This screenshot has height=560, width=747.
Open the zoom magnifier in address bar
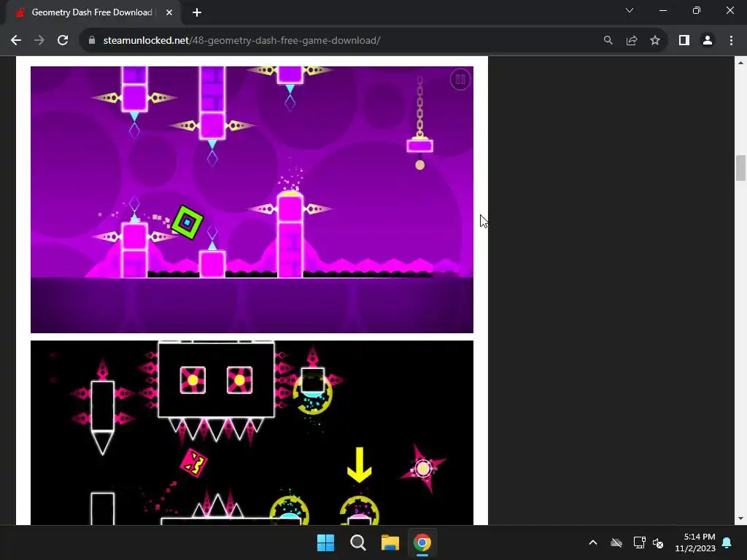pyautogui.click(x=608, y=41)
